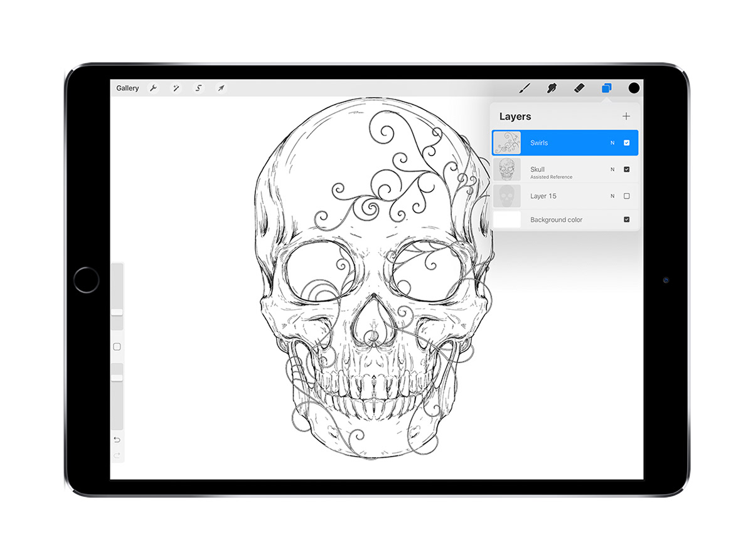Select the Brush tool
The height and width of the screenshot is (560, 753).
525,88
